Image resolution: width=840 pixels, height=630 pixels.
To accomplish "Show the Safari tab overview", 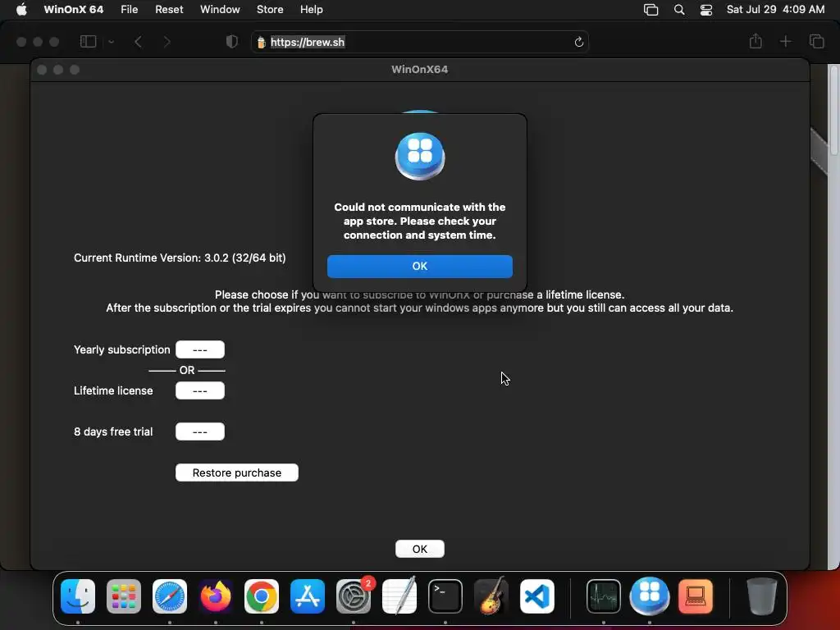I will click(816, 41).
